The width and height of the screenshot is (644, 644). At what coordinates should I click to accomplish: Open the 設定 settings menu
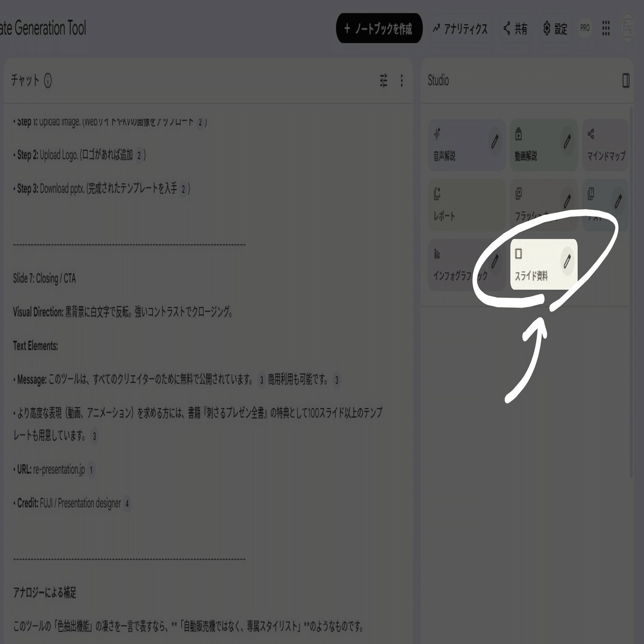[555, 29]
